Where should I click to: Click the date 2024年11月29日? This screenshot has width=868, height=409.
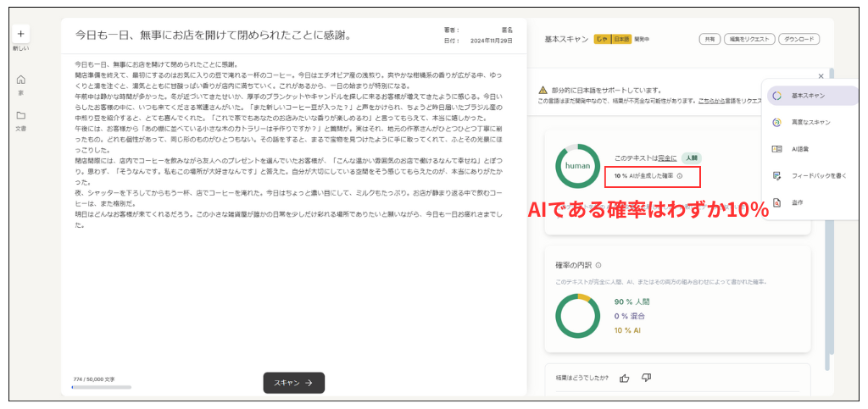point(492,41)
